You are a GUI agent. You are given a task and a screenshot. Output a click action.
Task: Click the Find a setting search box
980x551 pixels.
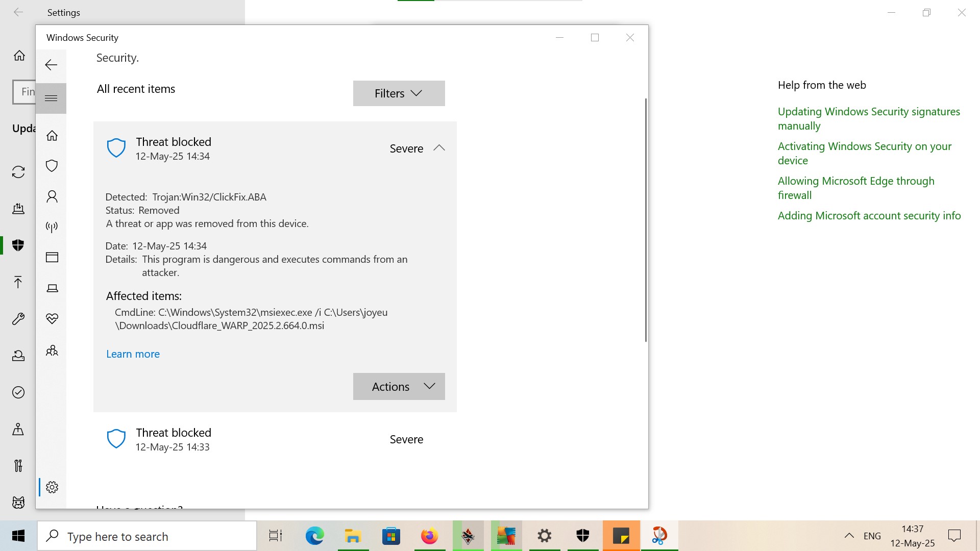pyautogui.click(x=24, y=92)
